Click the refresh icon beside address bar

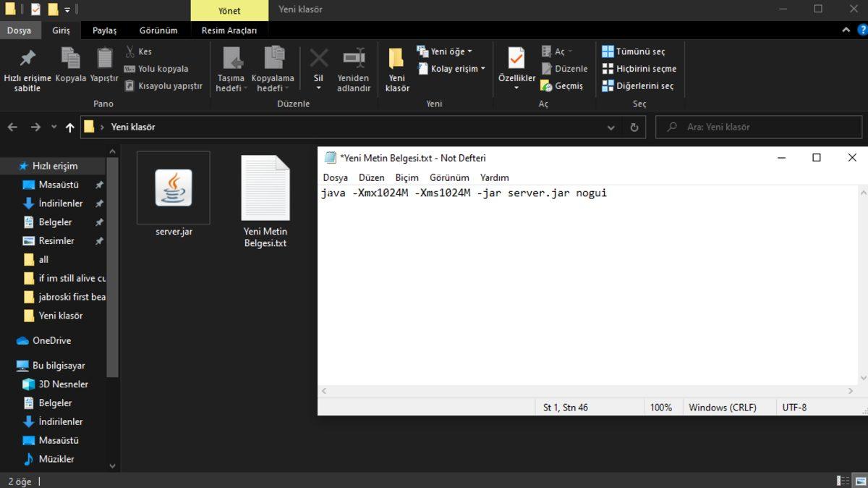(x=634, y=127)
